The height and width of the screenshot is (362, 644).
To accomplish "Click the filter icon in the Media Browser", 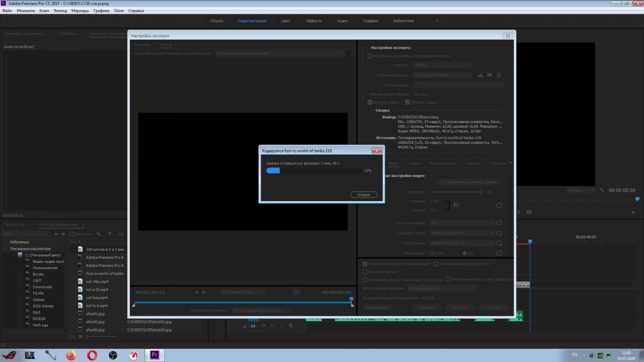I will (x=109, y=234).
